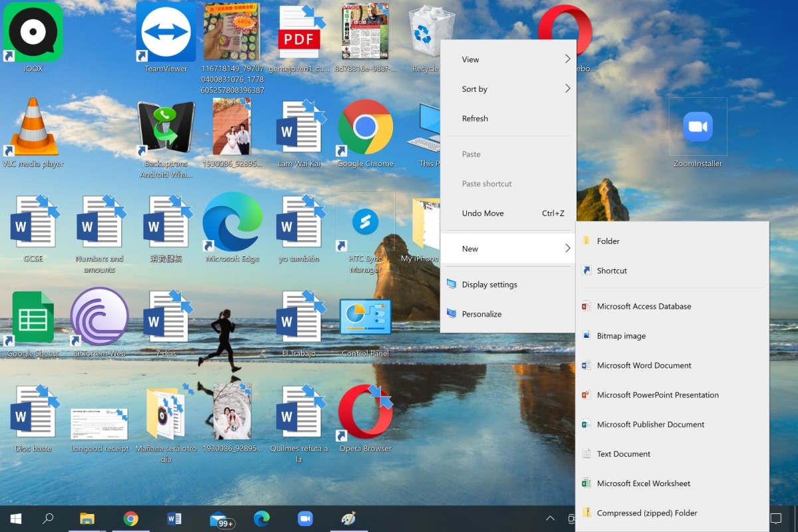Select the Numbers and amounts document
The width and height of the screenshot is (798, 532).
coord(100,233)
